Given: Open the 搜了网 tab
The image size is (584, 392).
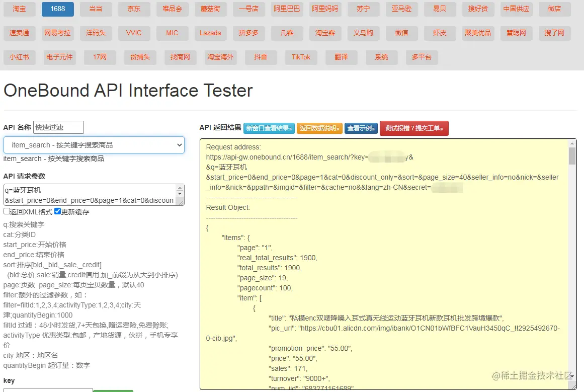Looking at the screenshot, I should (x=555, y=33).
